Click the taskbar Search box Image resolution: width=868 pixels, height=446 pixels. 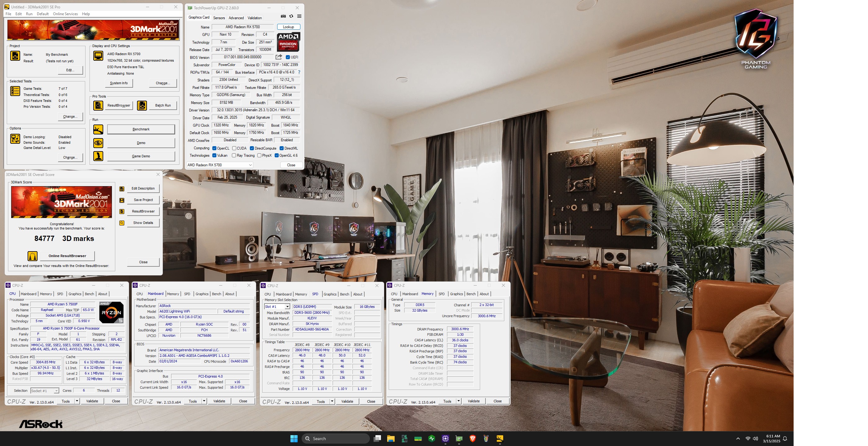[x=336, y=439]
